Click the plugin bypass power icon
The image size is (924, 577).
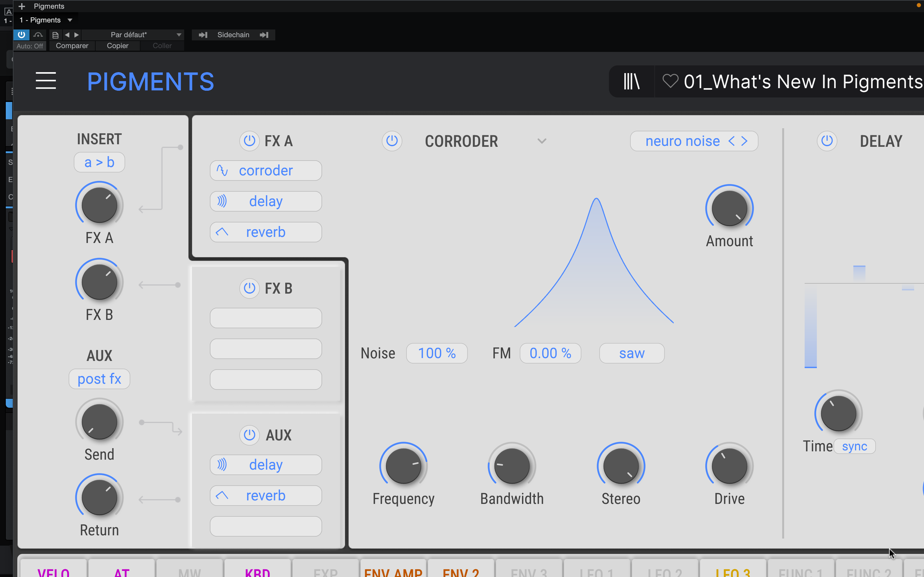point(21,35)
